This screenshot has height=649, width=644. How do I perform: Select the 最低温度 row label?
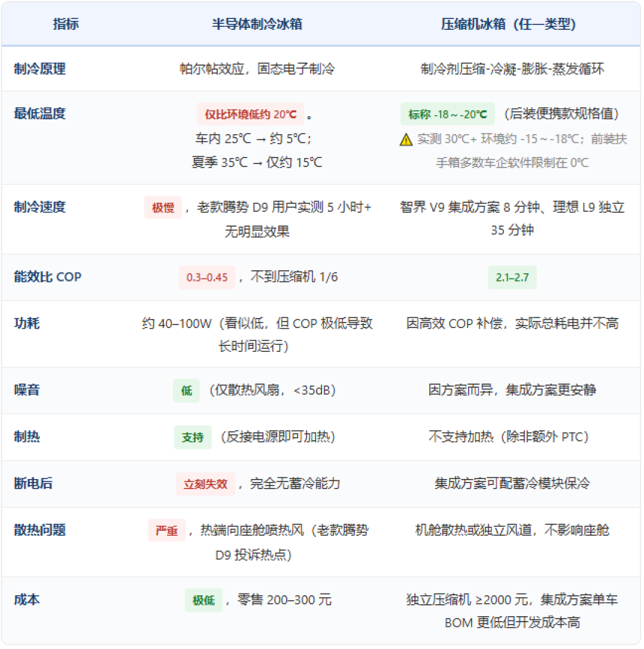[40, 113]
